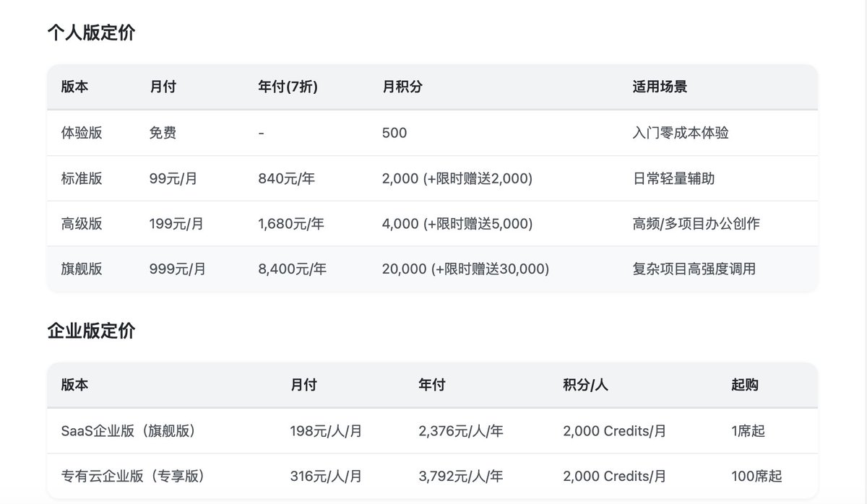Select the 体验版 row label
The width and height of the screenshot is (867, 504).
[x=82, y=133]
